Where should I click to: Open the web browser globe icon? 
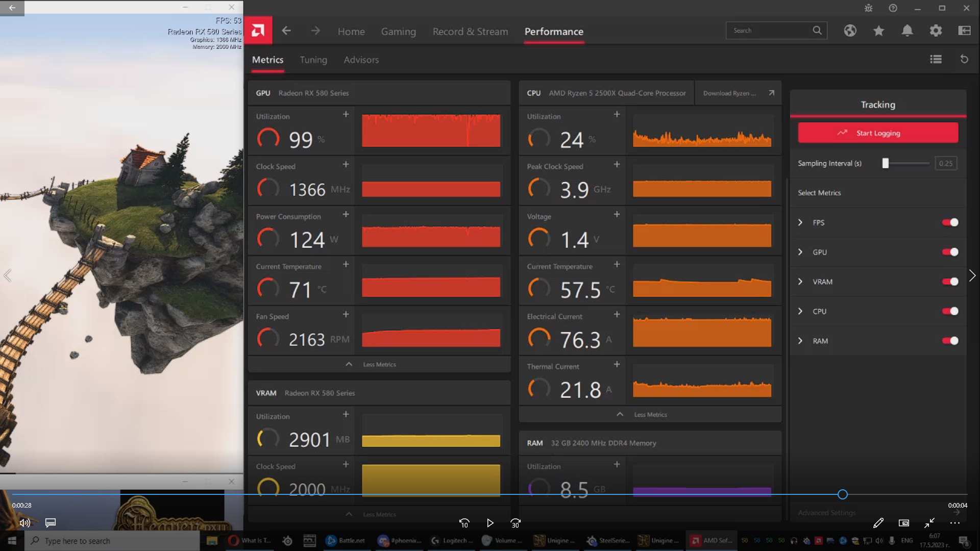[850, 31]
